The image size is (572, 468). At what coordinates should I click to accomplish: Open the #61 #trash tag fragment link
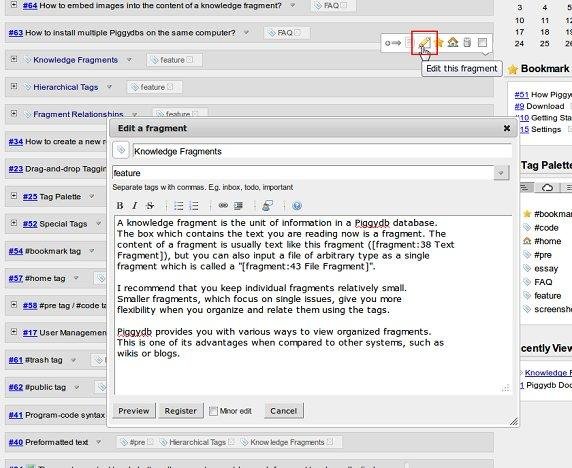point(16,360)
